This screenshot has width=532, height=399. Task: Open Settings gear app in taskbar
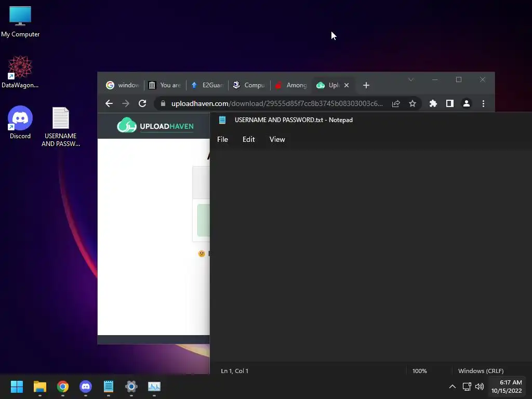pyautogui.click(x=131, y=387)
